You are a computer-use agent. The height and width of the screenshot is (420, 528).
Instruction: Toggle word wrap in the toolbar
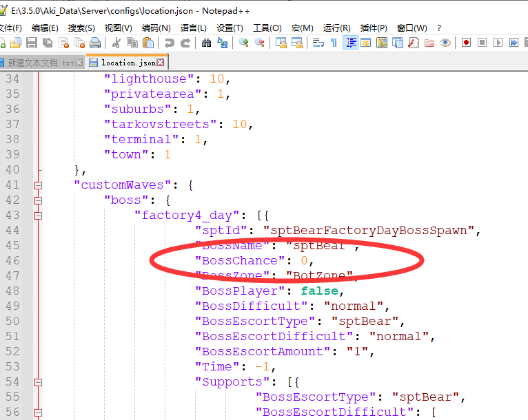click(318, 43)
